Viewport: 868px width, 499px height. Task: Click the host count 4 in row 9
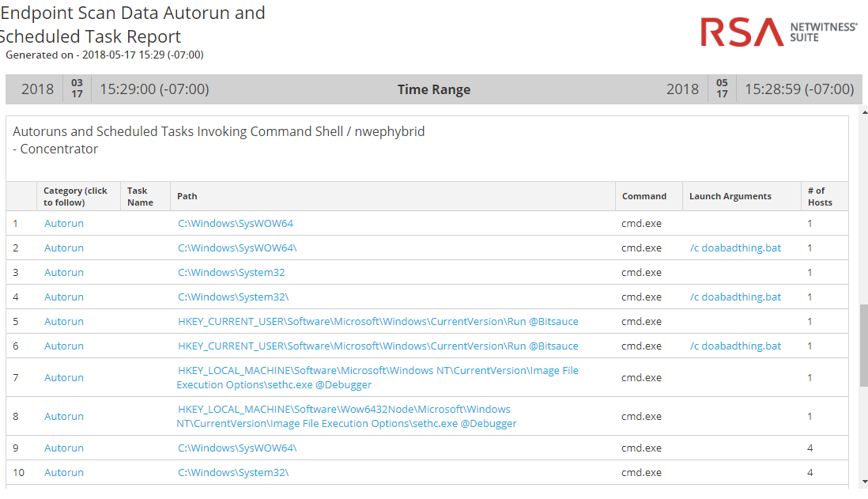pyautogui.click(x=810, y=448)
